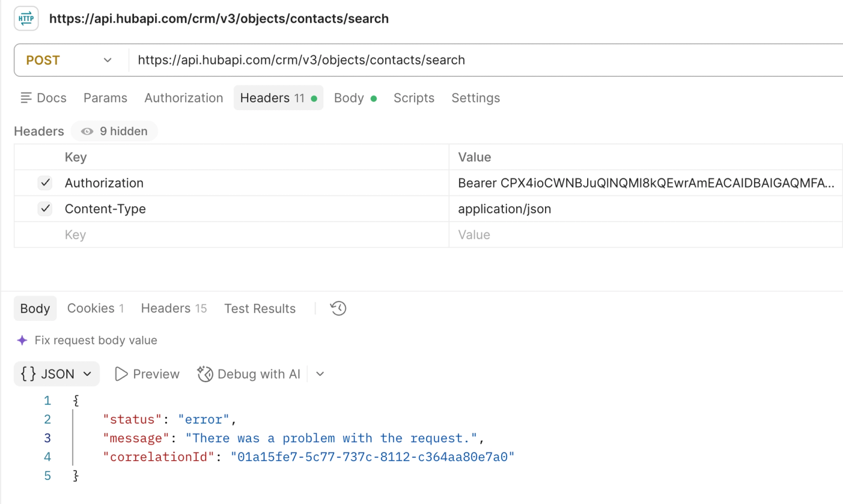Click the correlationId value in the response
The width and height of the screenshot is (843, 504).
click(x=372, y=457)
